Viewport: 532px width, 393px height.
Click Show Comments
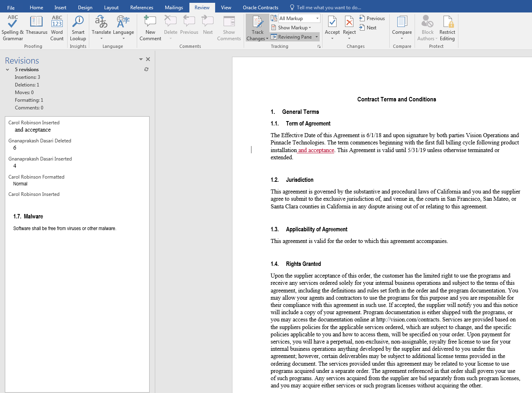point(229,28)
